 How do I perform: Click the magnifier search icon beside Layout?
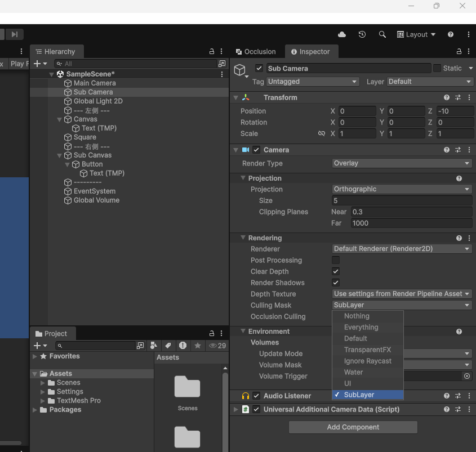(x=382, y=34)
